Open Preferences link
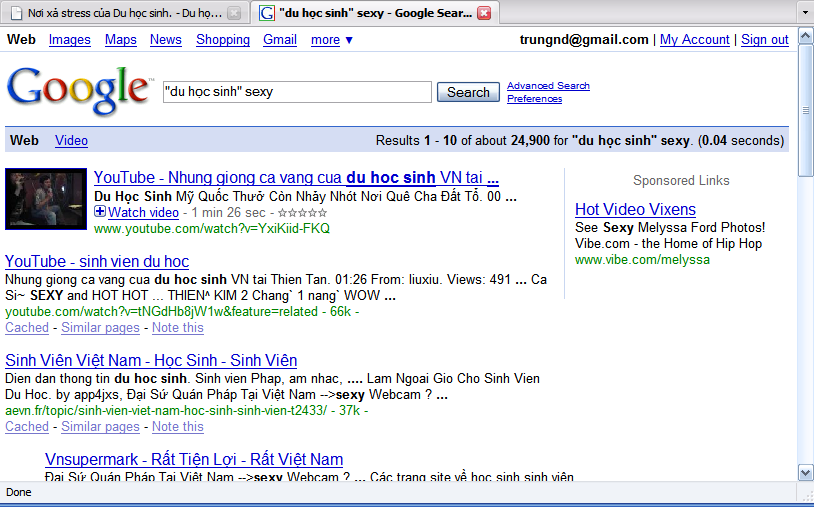 tap(534, 99)
